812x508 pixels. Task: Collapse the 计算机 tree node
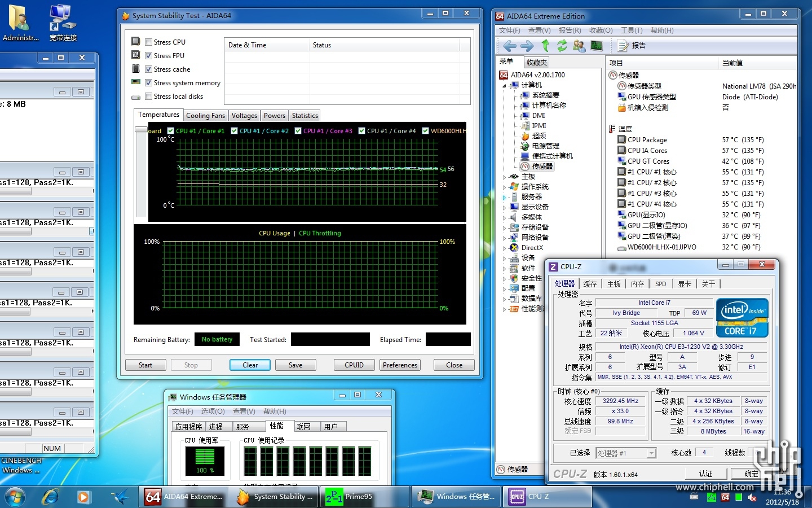pos(505,86)
